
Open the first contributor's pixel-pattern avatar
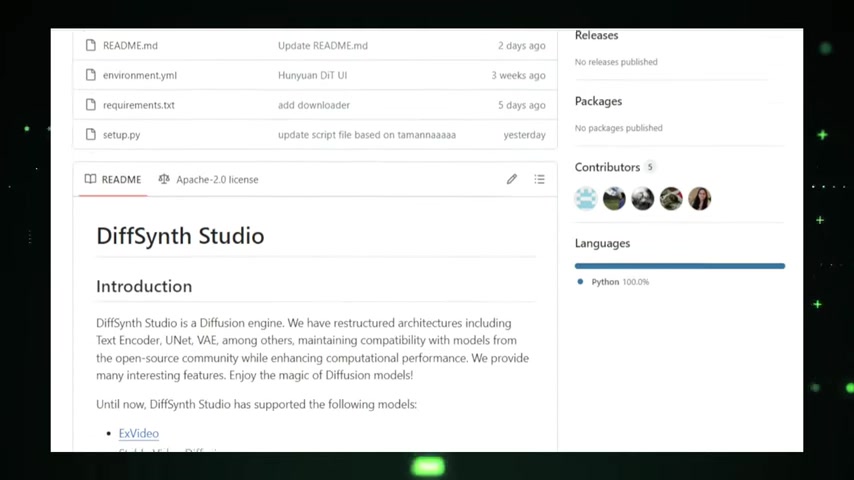point(586,198)
